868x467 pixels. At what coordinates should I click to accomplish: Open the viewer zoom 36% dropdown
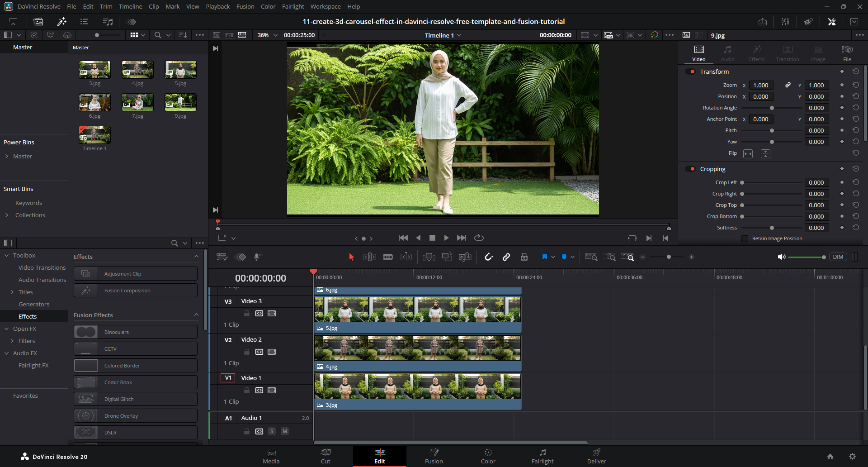[x=268, y=35]
